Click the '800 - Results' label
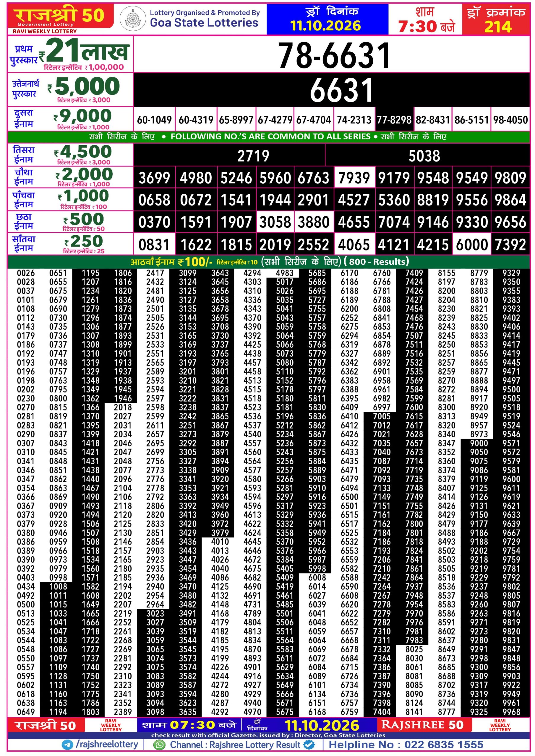Screen dimensions: 535x756 point(376,262)
